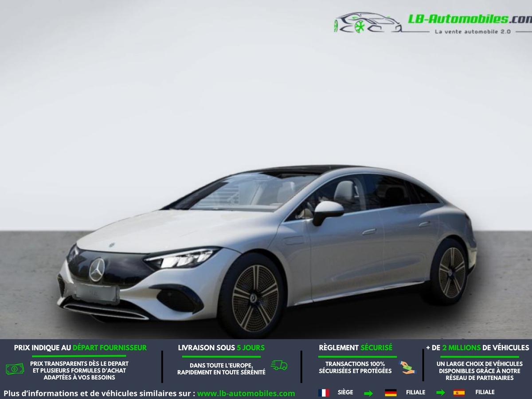Click 'TRANSACTIONS 100% SÉCURISÉES ET PROTÉGÉES' text
Screen dimensions: 532x399
(355, 367)
